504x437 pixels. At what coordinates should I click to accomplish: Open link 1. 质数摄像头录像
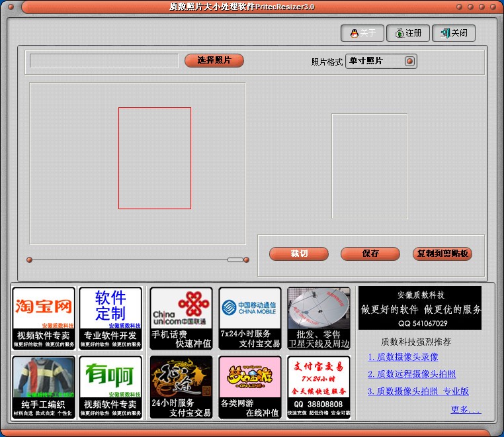tap(403, 357)
